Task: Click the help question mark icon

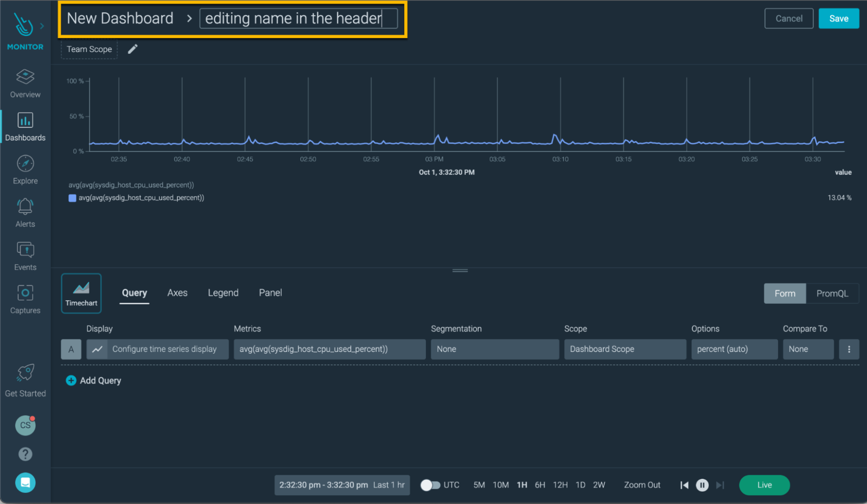Action: [x=25, y=454]
